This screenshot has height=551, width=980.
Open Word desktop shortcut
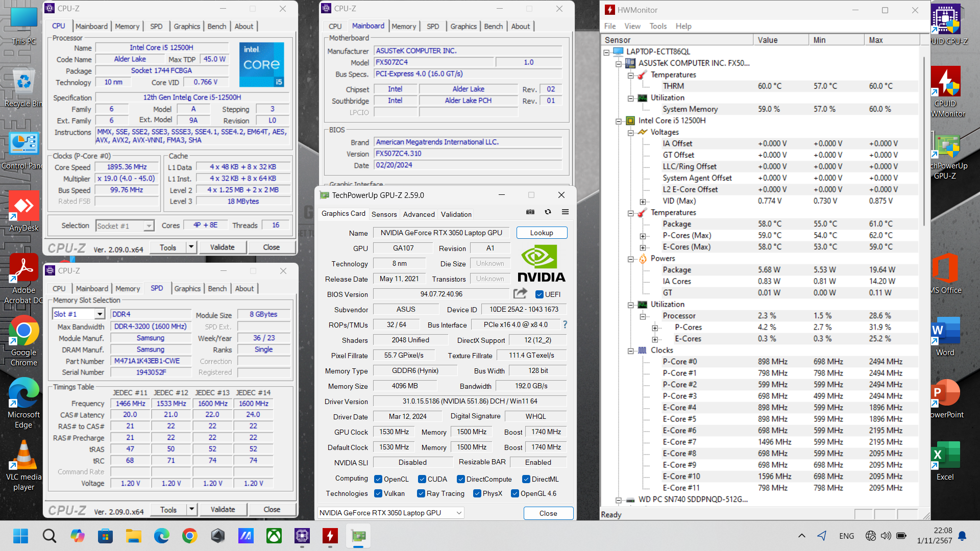click(945, 337)
